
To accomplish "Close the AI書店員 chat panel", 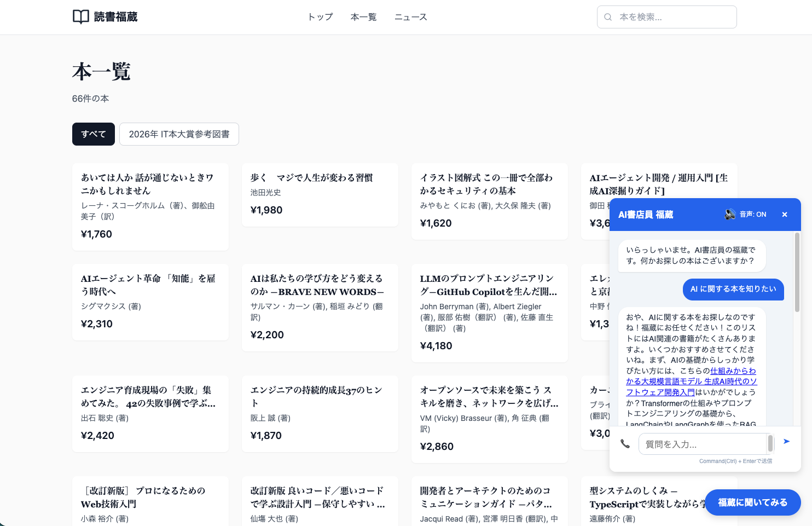I will [x=785, y=215].
